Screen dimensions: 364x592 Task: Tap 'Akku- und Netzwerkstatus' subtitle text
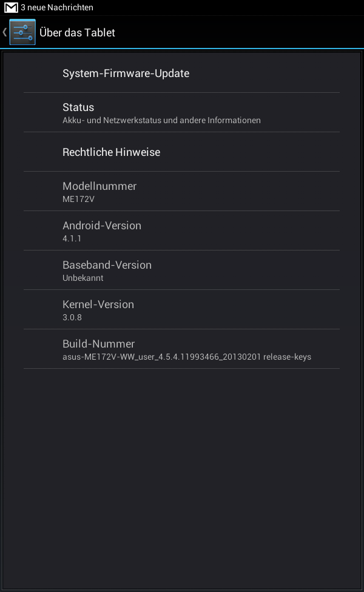pos(161,121)
